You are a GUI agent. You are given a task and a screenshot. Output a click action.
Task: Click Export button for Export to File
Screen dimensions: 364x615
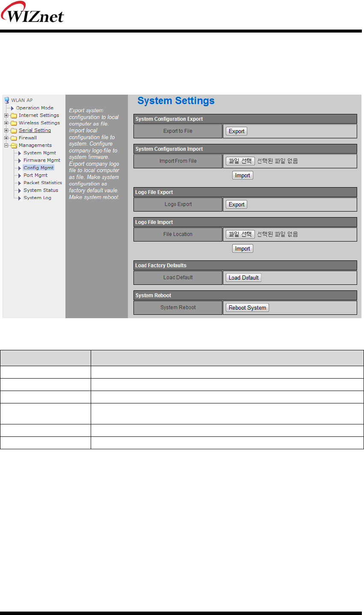237,131
